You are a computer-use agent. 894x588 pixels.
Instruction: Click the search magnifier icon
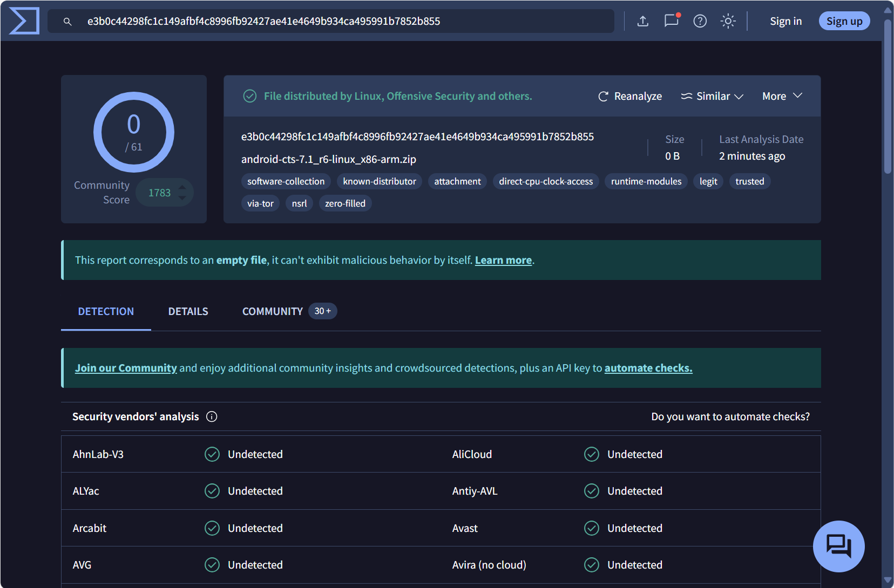(67, 22)
